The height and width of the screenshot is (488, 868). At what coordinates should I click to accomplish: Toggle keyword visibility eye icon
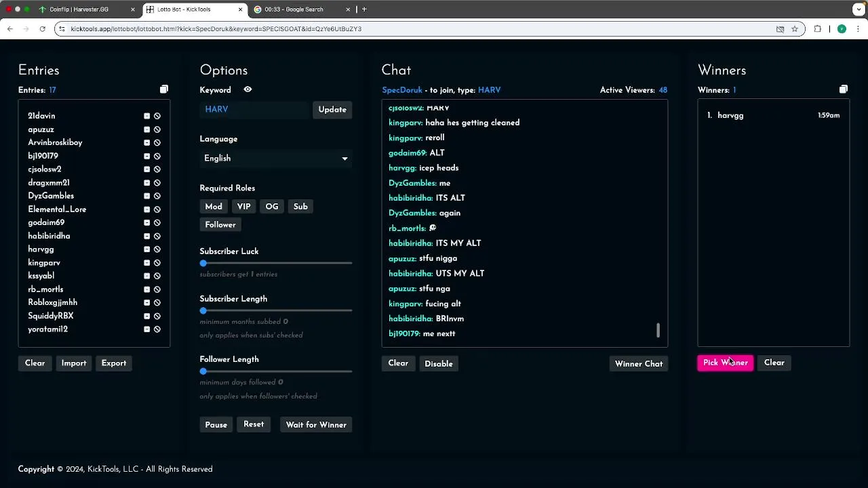pyautogui.click(x=248, y=89)
